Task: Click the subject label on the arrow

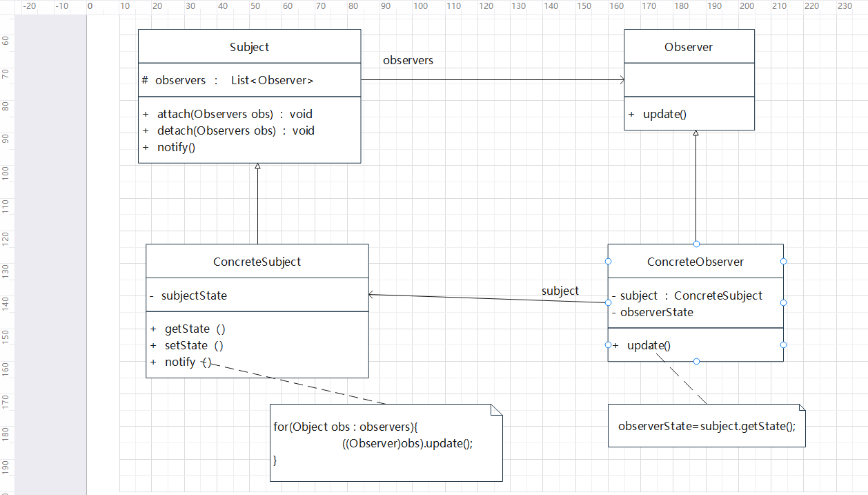Action: pos(560,291)
